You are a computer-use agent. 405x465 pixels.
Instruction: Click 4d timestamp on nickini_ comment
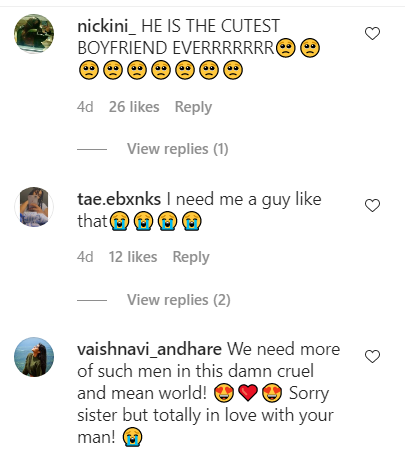[x=85, y=107]
